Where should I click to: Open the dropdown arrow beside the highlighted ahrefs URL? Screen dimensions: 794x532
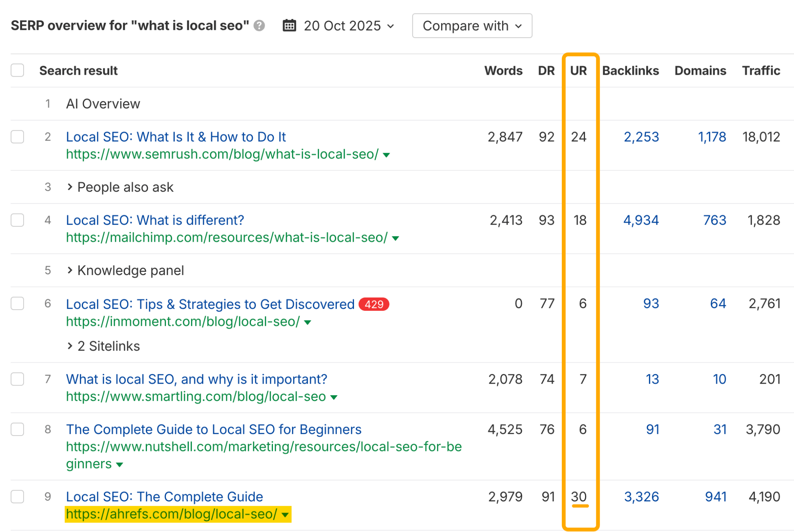(x=285, y=515)
